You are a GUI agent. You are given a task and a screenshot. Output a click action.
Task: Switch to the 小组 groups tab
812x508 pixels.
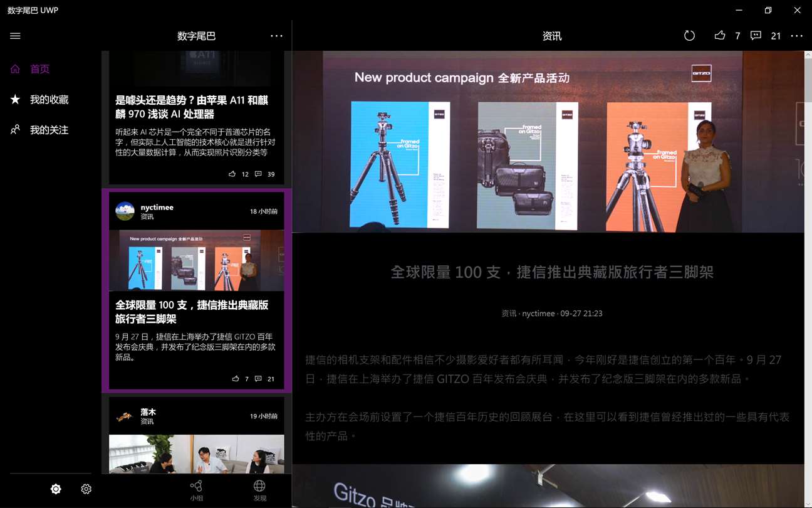[196, 491]
